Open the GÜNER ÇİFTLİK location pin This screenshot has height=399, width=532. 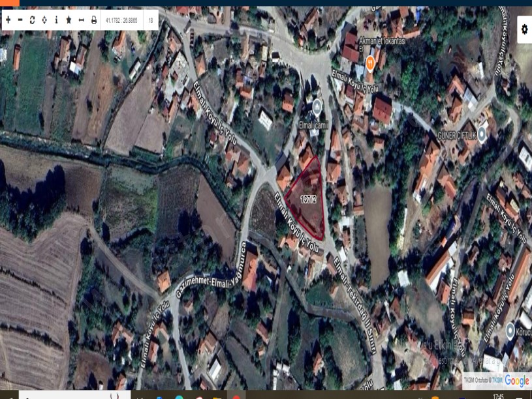point(482,134)
